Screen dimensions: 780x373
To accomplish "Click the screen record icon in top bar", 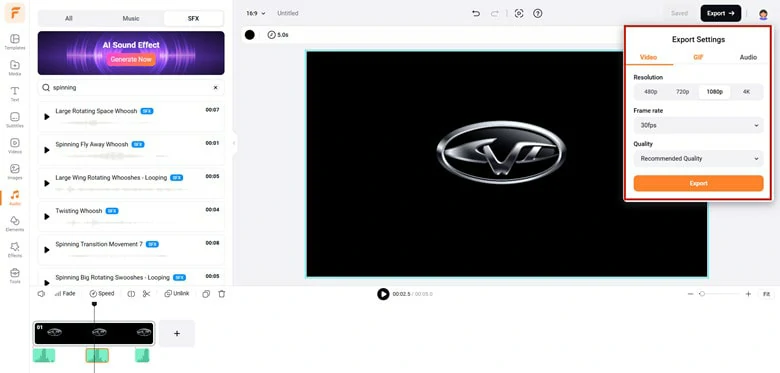I will coord(519,13).
